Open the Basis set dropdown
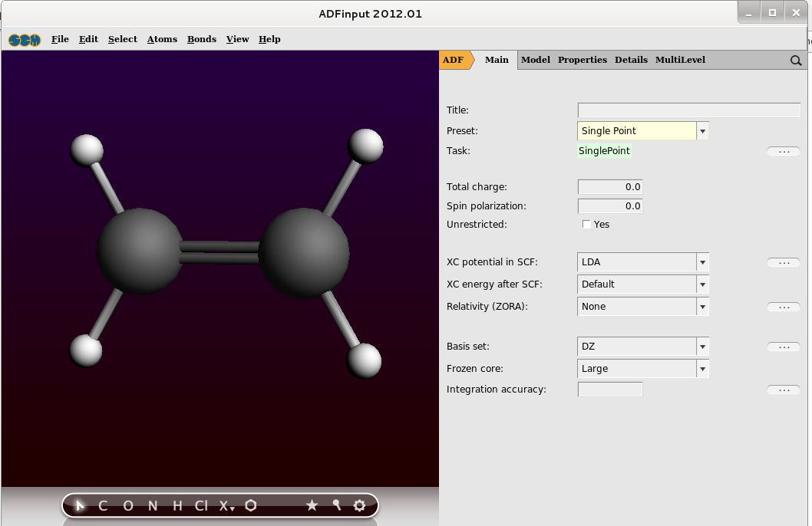 pos(702,347)
